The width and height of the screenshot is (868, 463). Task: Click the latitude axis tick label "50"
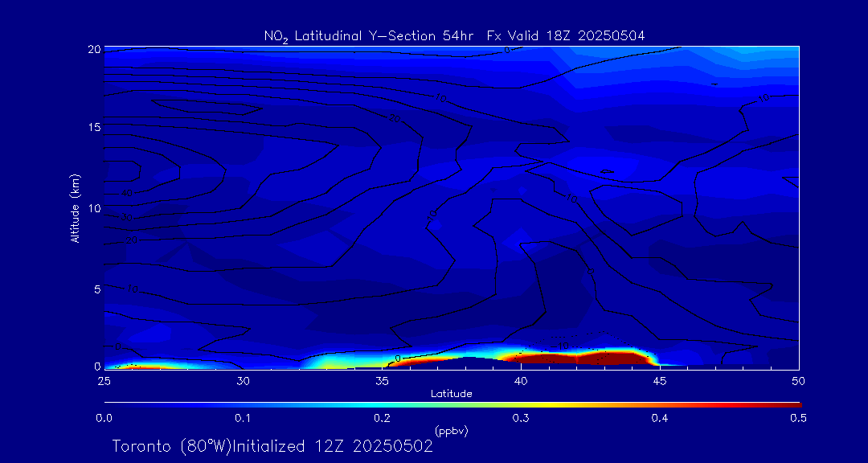tap(799, 381)
